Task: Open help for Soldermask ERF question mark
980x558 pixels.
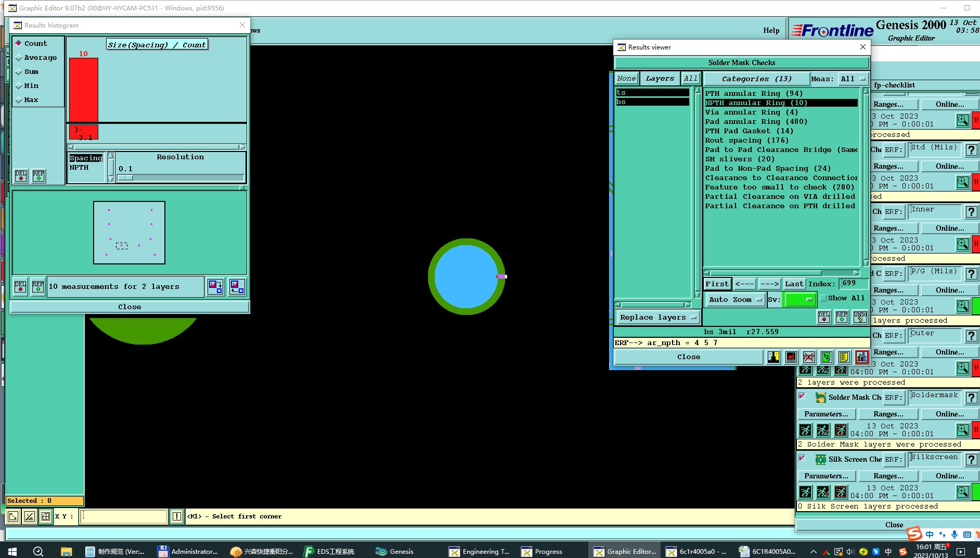Action: coord(971,398)
